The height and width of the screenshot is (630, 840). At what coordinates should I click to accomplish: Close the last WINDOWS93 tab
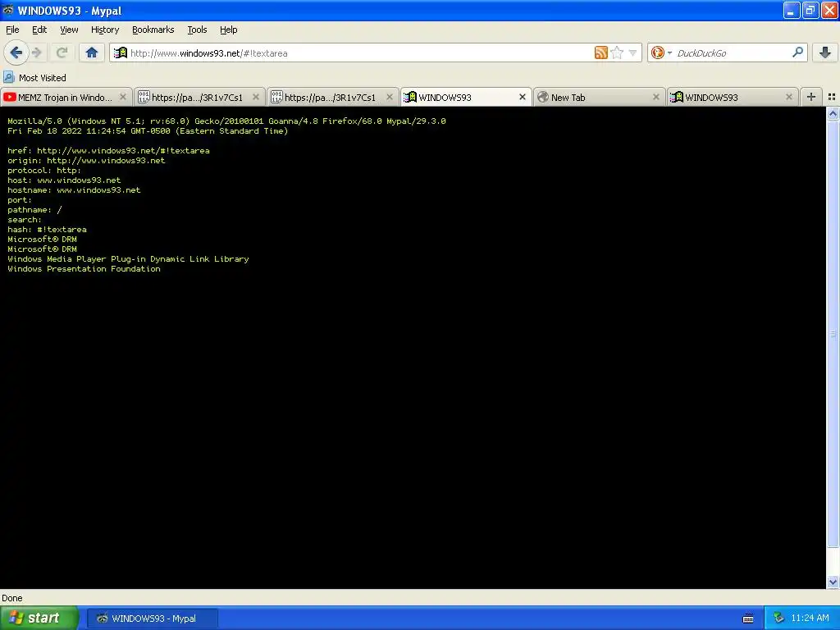pyautogui.click(x=788, y=97)
